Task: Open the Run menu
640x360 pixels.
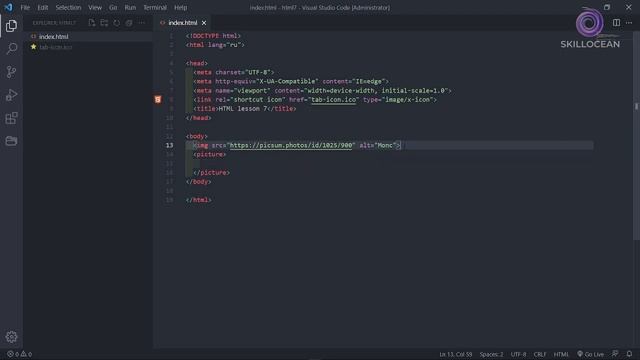Action: [x=130, y=7]
